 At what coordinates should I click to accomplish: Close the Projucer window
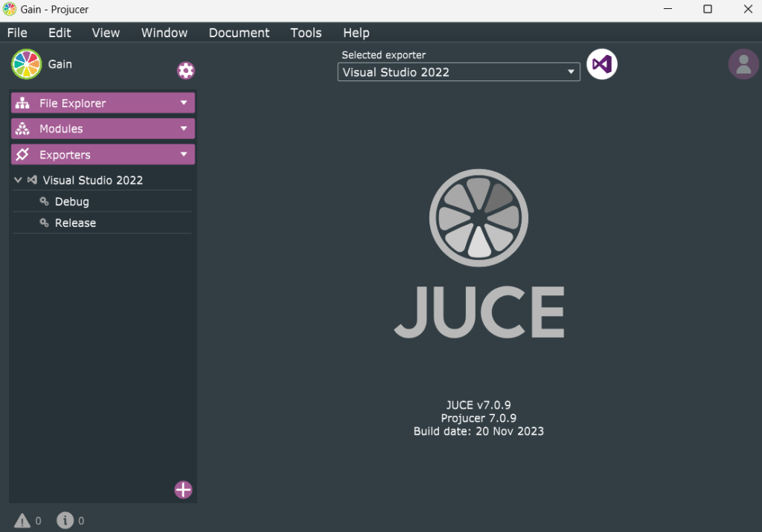pos(748,9)
